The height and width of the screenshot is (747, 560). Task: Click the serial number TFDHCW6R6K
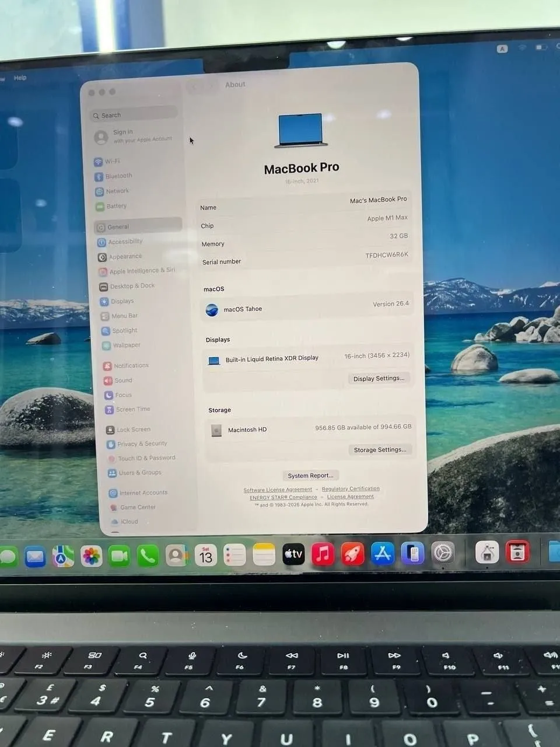[x=387, y=255]
